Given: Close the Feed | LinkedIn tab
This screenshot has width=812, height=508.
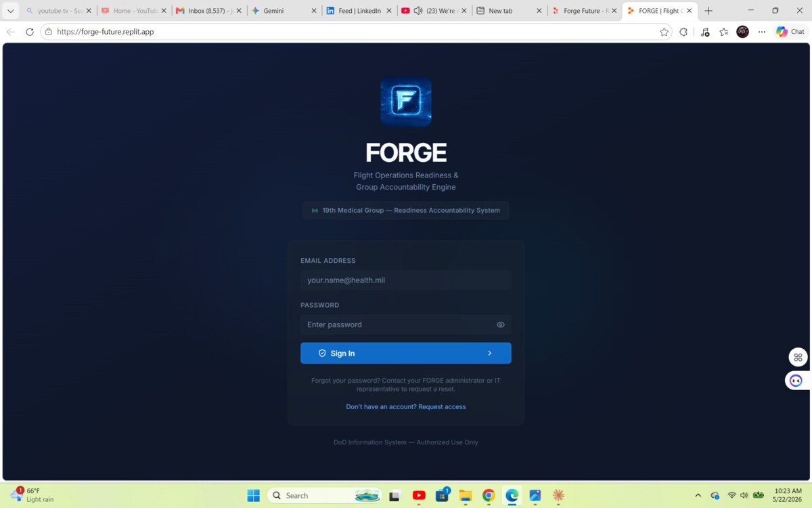Looking at the screenshot, I should click(x=388, y=11).
